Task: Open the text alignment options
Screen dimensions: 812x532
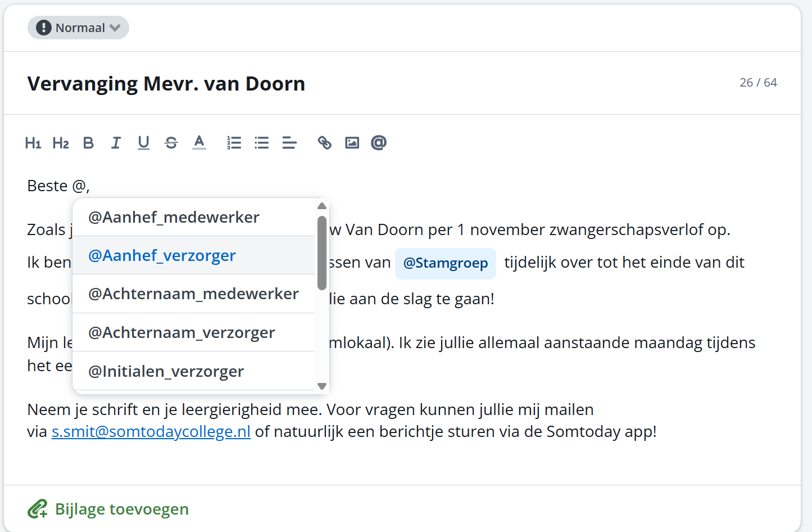Action: click(289, 143)
